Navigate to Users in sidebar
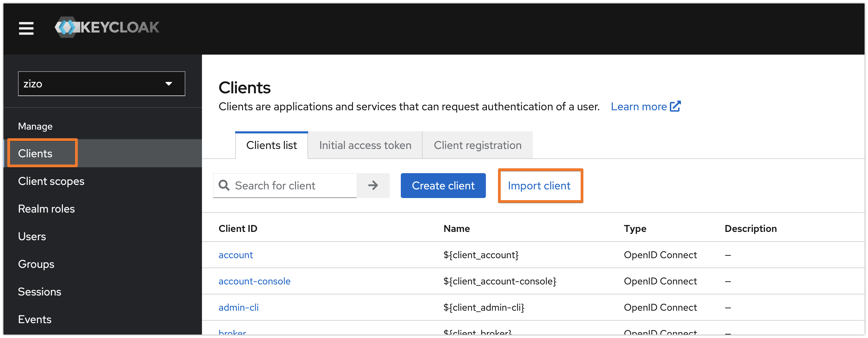The height and width of the screenshot is (338, 868). [x=32, y=236]
